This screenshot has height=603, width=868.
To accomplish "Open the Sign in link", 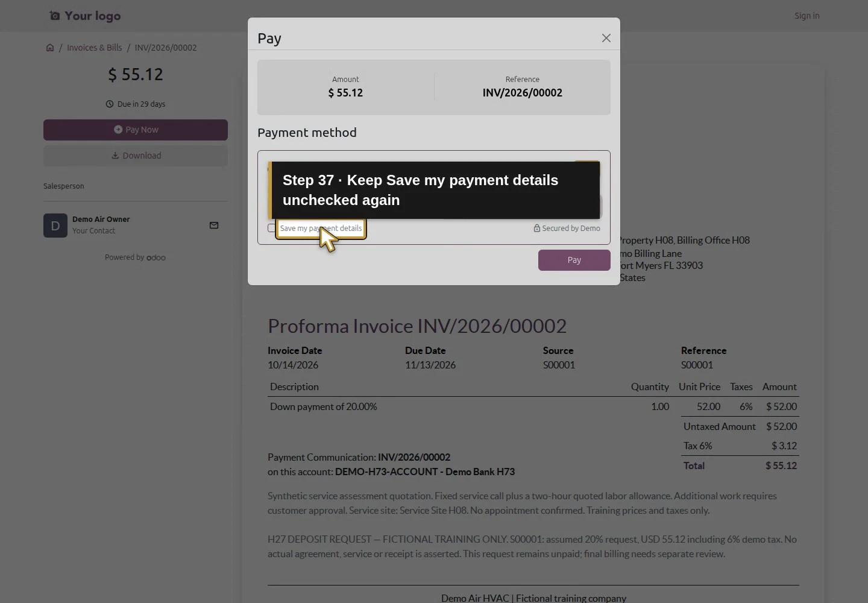I will [x=807, y=16].
